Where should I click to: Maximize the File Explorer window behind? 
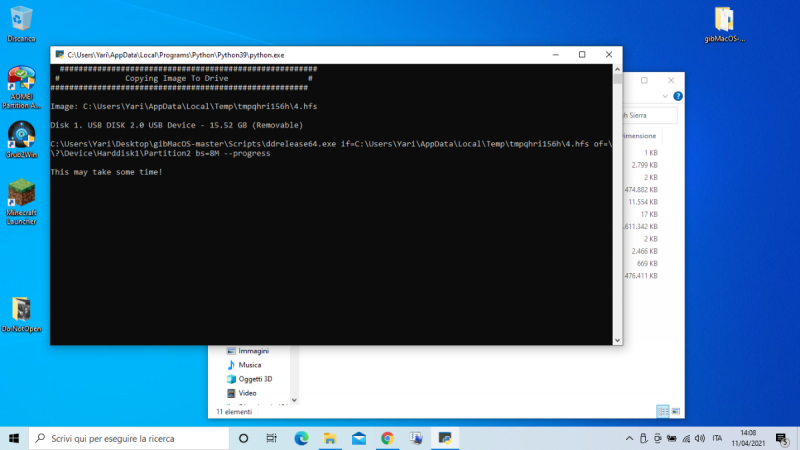click(644, 80)
